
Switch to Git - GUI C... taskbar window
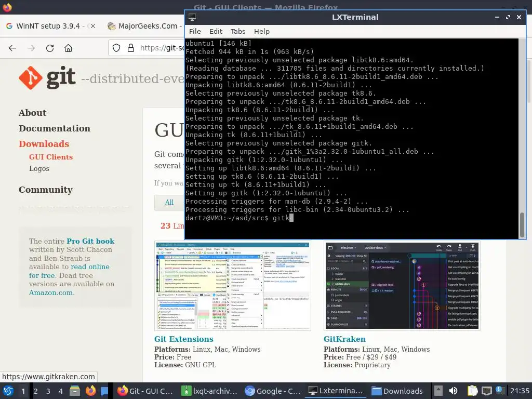pyautogui.click(x=145, y=391)
